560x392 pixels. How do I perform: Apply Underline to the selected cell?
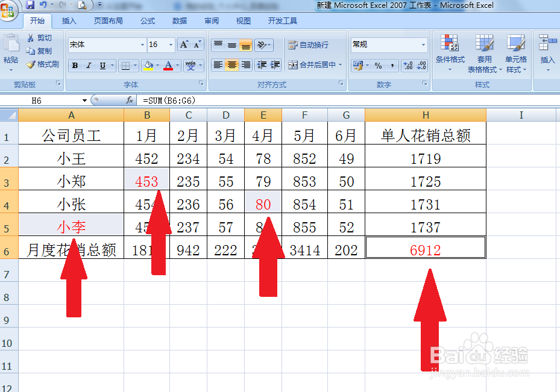pos(102,65)
